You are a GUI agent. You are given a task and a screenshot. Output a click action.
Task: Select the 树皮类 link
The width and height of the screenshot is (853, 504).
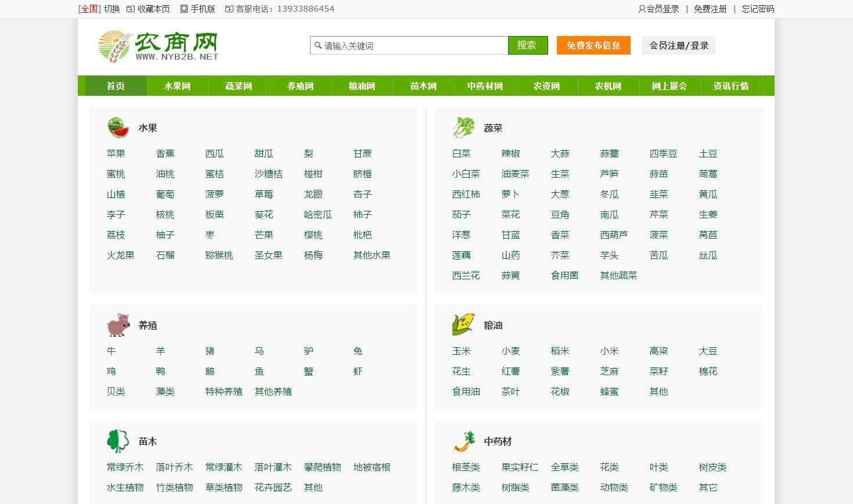tap(713, 467)
